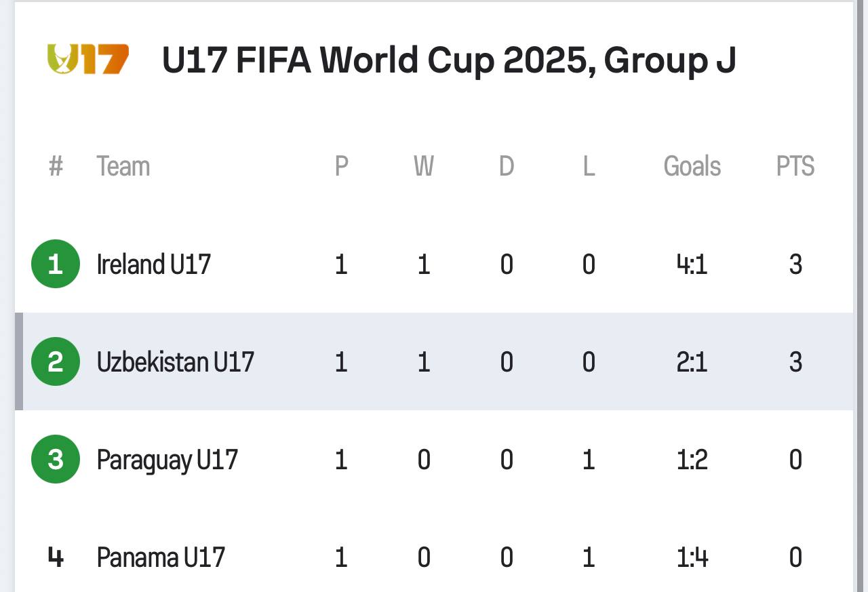The height and width of the screenshot is (592, 868).
Task: Click the W wins column header
Action: coord(424,166)
